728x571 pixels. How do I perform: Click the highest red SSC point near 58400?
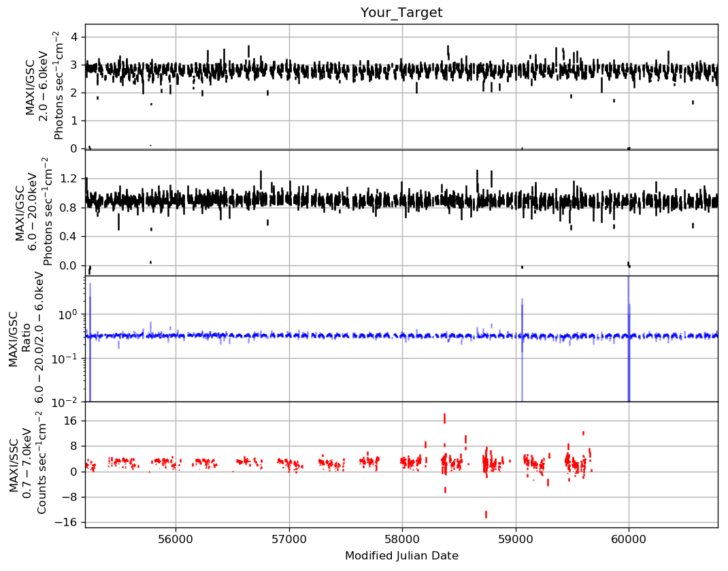pyautogui.click(x=445, y=418)
